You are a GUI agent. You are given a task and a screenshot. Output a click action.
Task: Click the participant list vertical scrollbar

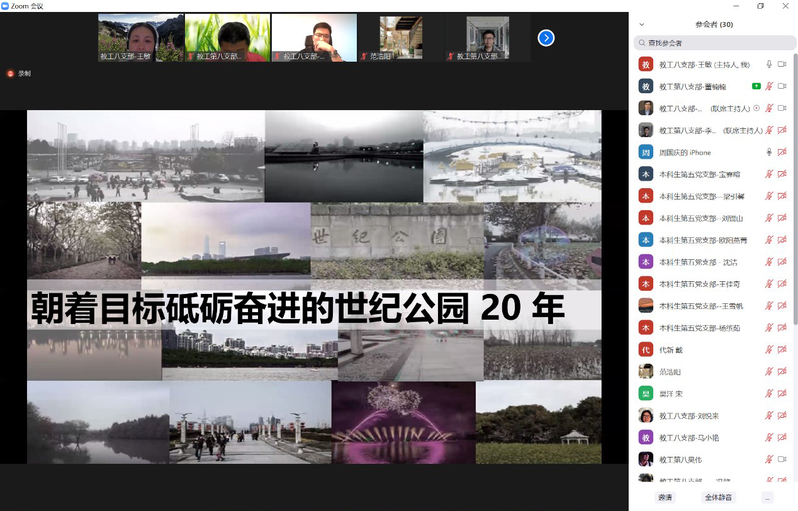coord(795,200)
